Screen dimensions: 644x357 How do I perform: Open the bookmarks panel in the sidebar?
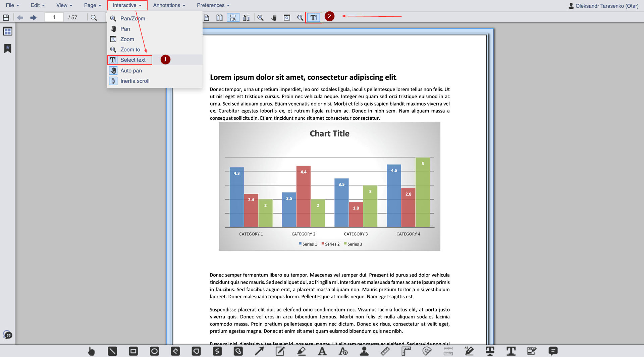7,49
